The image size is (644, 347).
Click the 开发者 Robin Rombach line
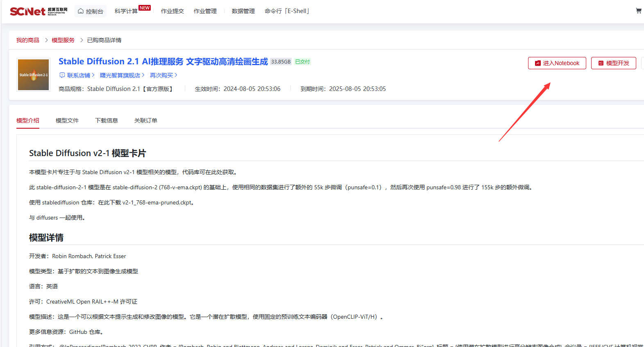[77, 256]
